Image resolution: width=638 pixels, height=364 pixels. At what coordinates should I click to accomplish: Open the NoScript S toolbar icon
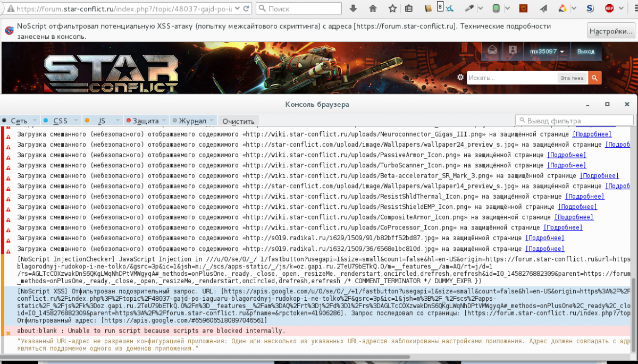pos(590,9)
